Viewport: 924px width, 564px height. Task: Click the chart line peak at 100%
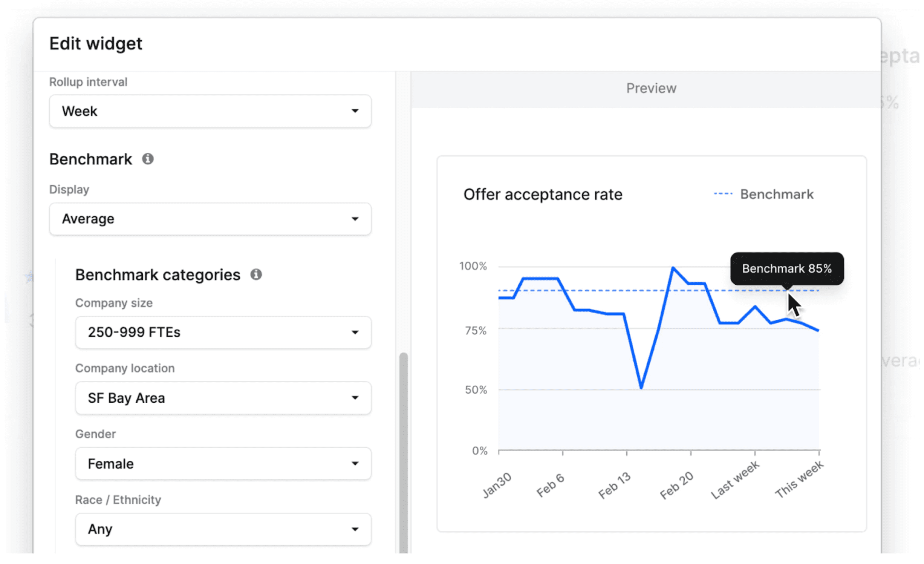point(673,268)
